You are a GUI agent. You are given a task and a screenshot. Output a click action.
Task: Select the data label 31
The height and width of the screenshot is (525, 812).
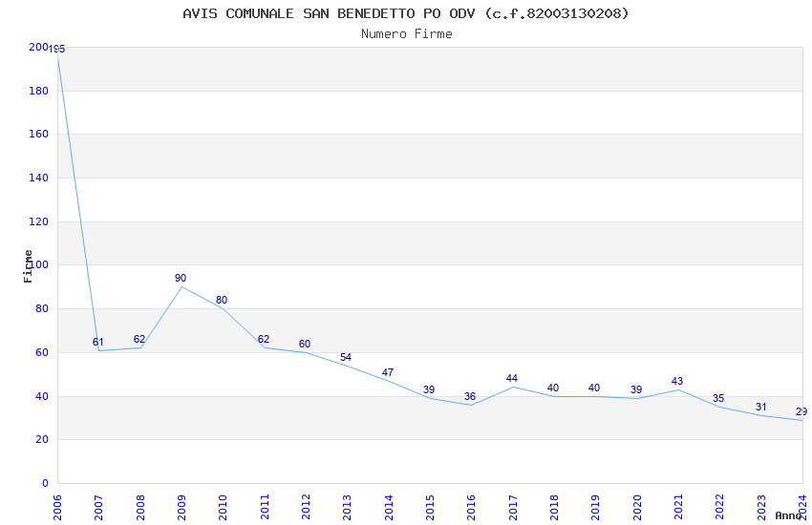point(760,407)
